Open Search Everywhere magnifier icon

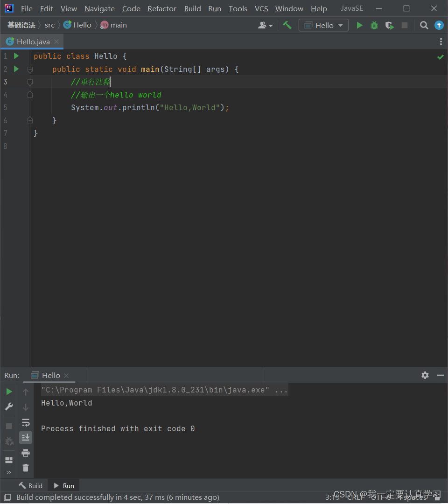(x=424, y=25)
